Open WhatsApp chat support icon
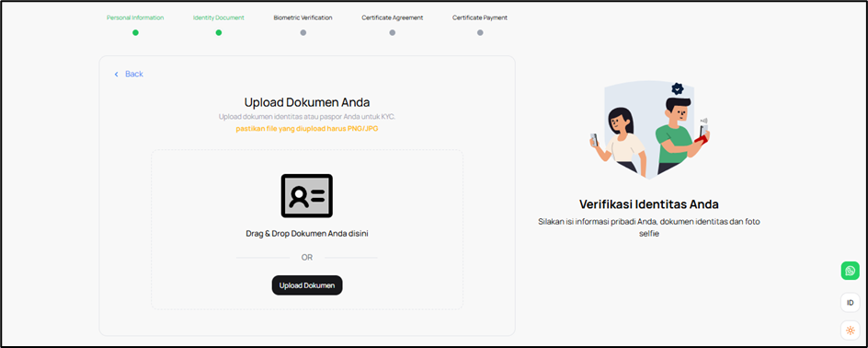This screenshot has height=348, width=868. (x=850, y=271)
